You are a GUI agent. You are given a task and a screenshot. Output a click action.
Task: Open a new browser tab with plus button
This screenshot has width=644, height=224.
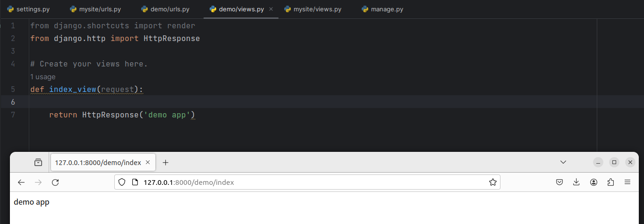(x=165, y=162)
